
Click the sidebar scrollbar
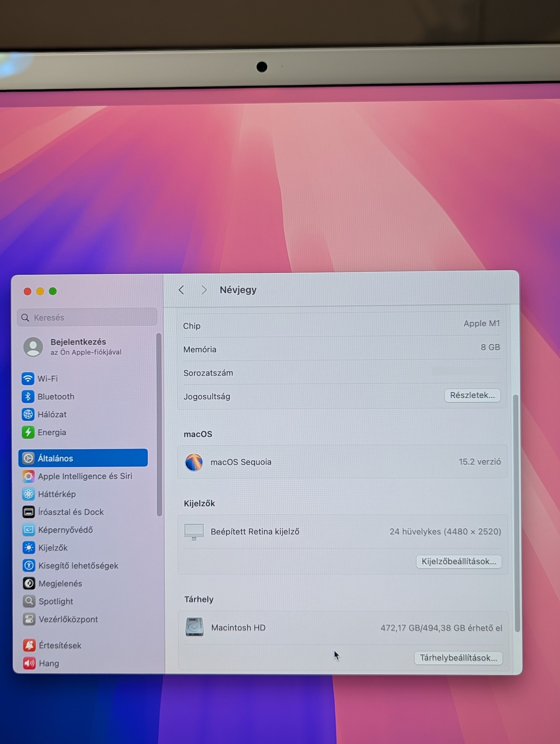[159, 425]
